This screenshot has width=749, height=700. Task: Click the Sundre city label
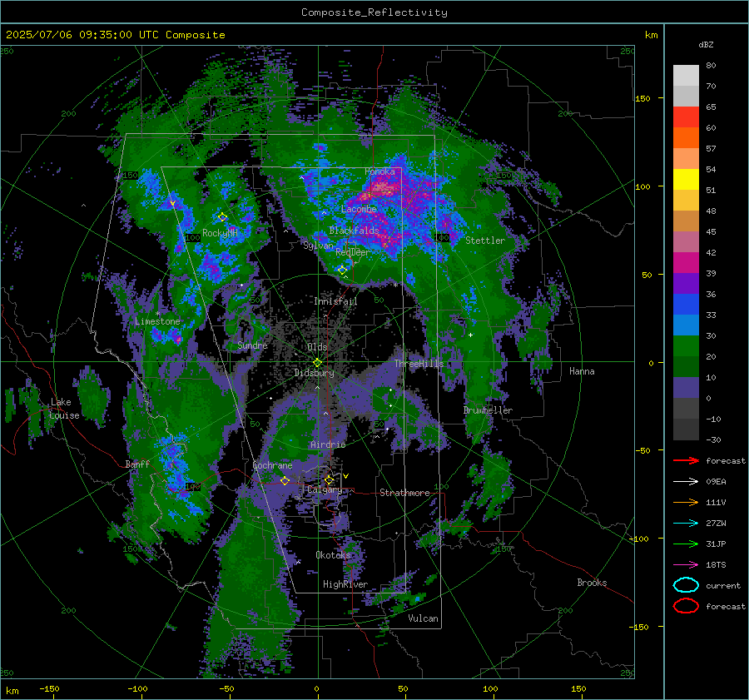click(x=252, y=345)
